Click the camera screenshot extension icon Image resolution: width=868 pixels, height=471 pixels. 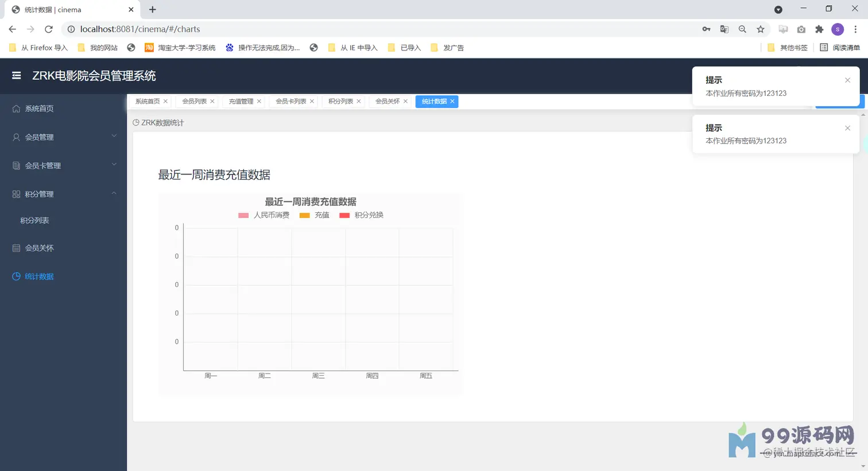(x=801, y=29)
